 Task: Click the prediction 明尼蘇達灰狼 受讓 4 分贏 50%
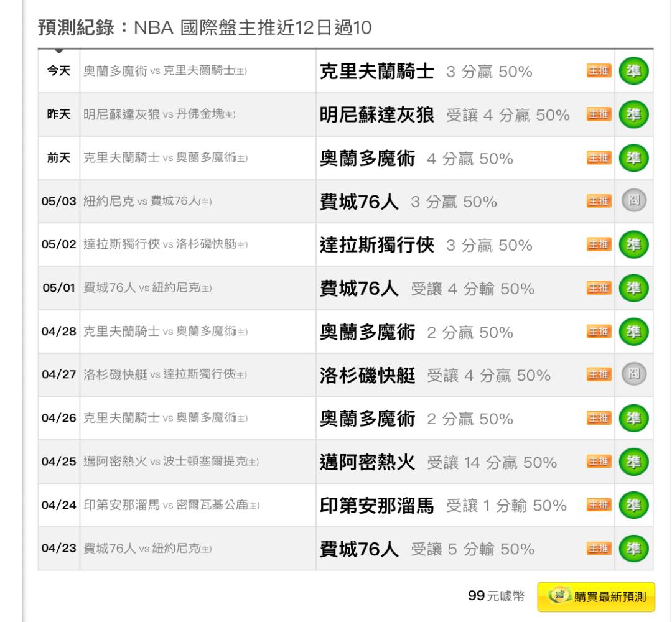pyautogui.click(x=445, y=115)
